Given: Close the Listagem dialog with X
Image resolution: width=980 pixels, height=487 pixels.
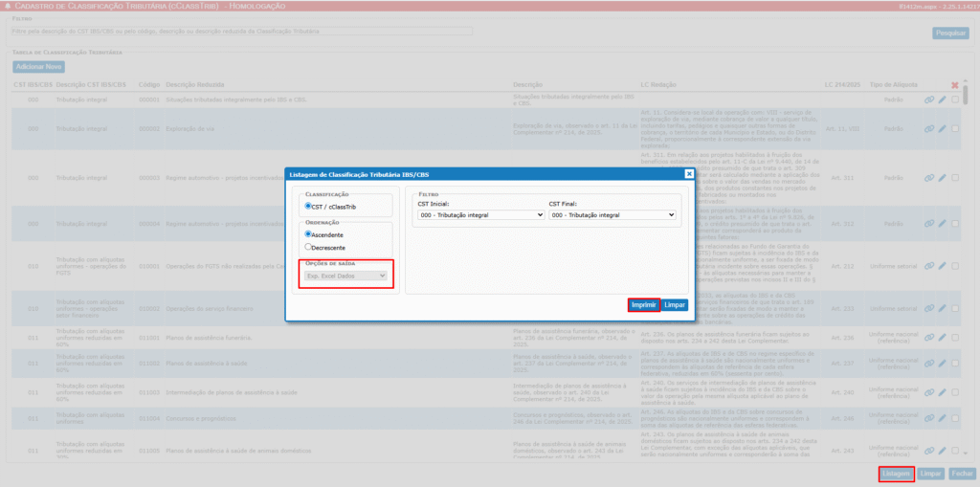Looking at the screenshot, I should 688,173.
